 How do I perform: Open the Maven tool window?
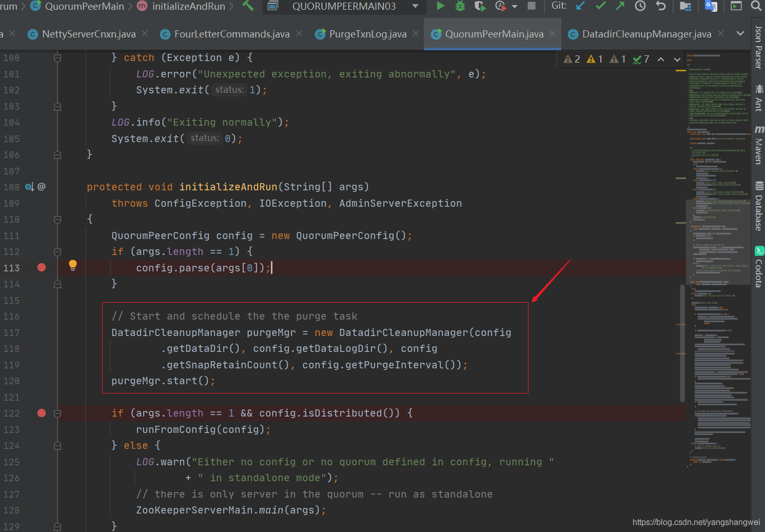[x=758, y=145]
